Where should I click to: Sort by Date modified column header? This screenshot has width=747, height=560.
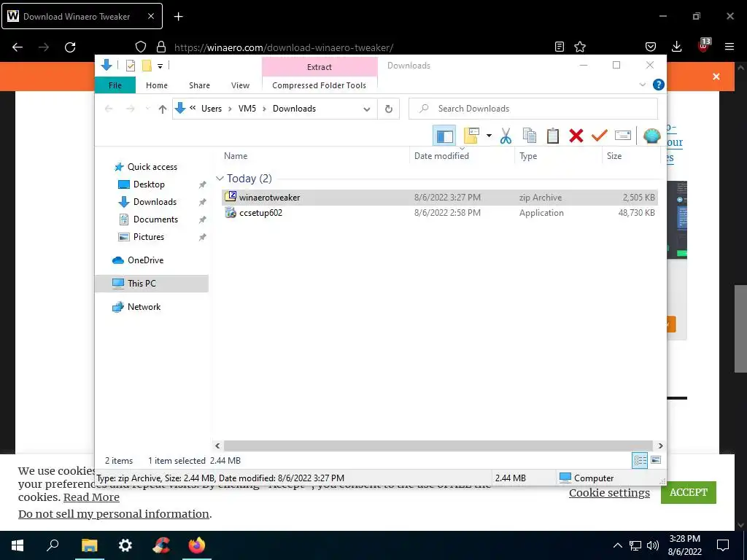(x=441, y=156)
